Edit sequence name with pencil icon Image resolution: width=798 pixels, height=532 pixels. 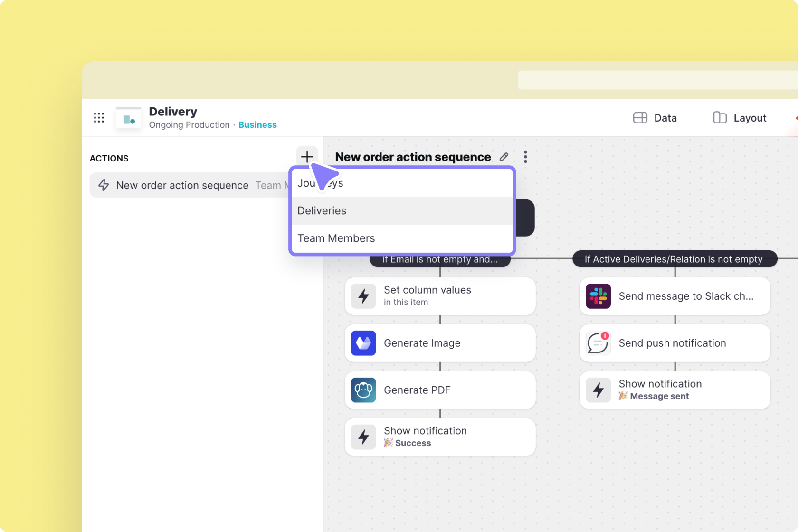coord(504,157)
